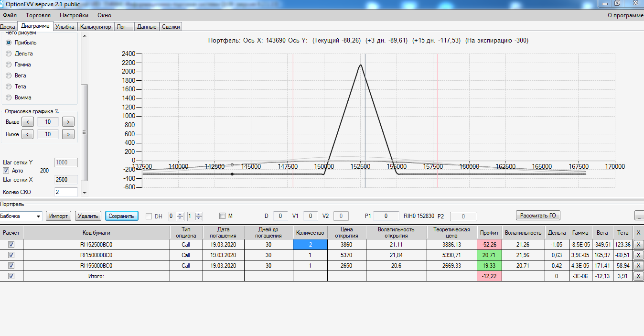Click the Дата погашения column header
The image size is (644, 336).
pyautogui.click(x=224, y=232)
